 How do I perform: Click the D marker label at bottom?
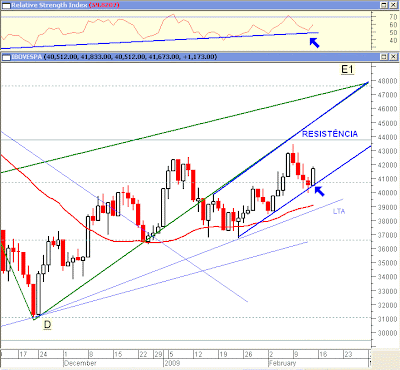coord(47,324)
